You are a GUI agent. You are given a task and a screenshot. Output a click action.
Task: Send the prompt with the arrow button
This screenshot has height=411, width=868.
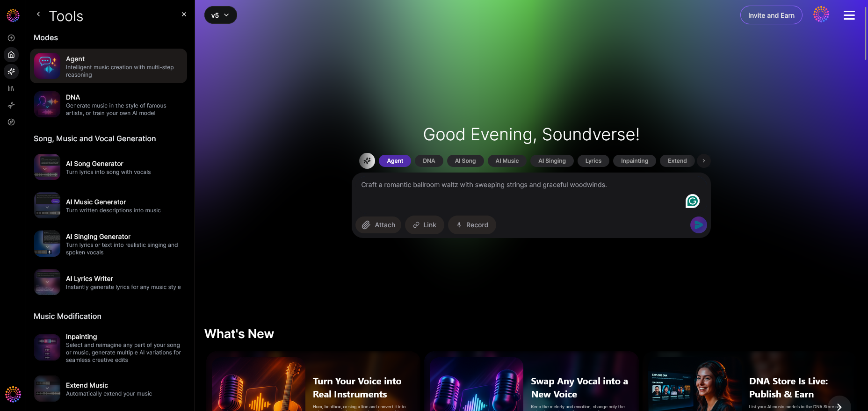(699, 225)
